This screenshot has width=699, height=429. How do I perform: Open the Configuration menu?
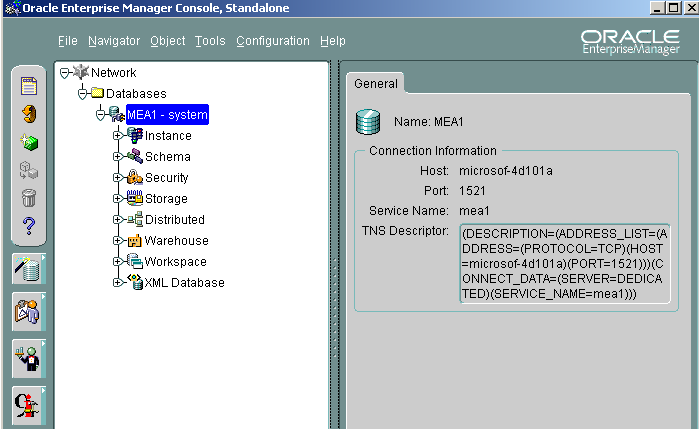[x=273, y=41]
